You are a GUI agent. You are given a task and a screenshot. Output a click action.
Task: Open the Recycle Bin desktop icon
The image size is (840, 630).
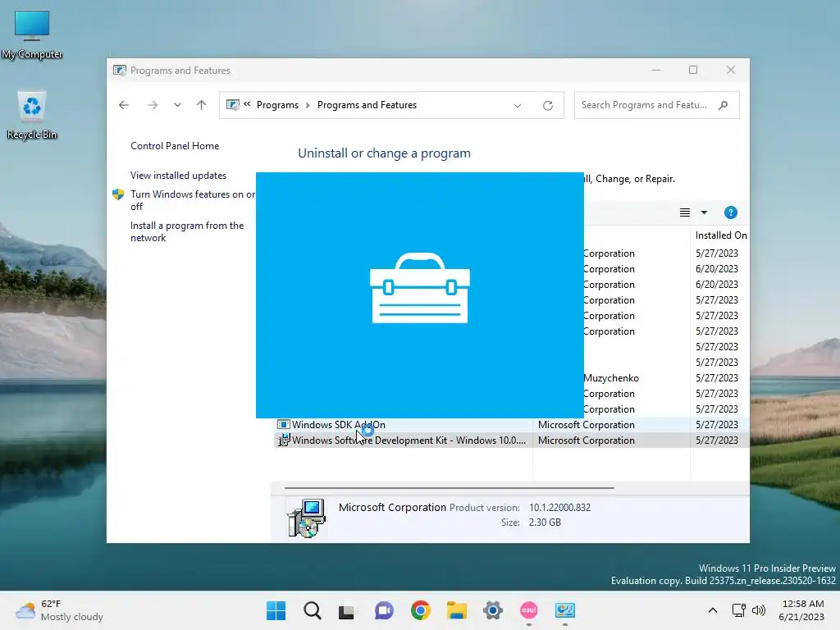coord(32,114)
